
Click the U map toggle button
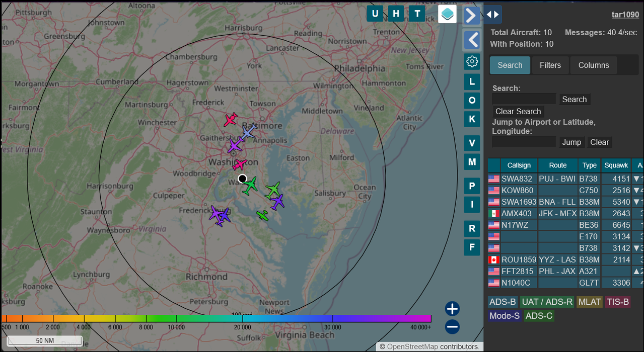[x=375, y=14]
